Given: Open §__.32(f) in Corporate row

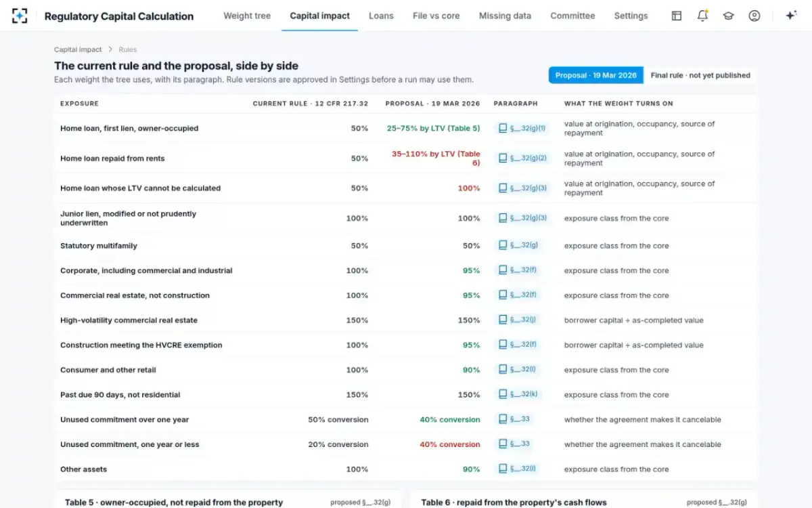Looking at the screenshot, I should coord(517,270).
